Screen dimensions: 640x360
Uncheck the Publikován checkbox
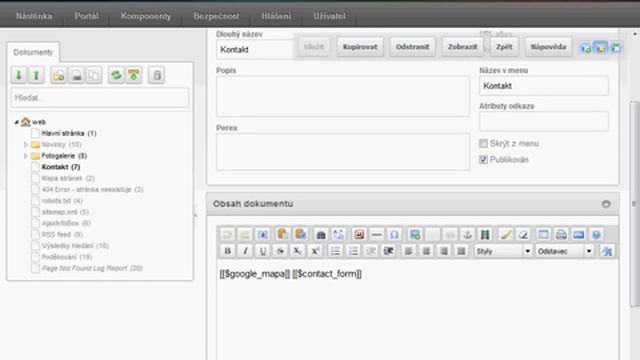(x=483, y=159)
